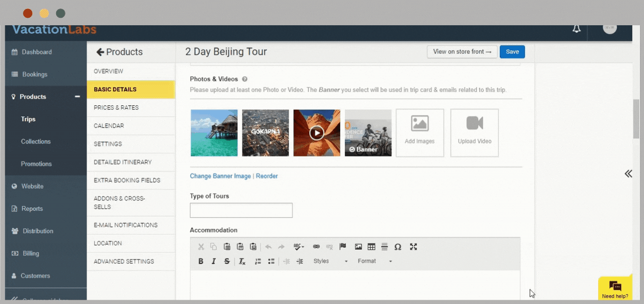
Task: Open the Format dropdown
Action: [x=374, y=261]
